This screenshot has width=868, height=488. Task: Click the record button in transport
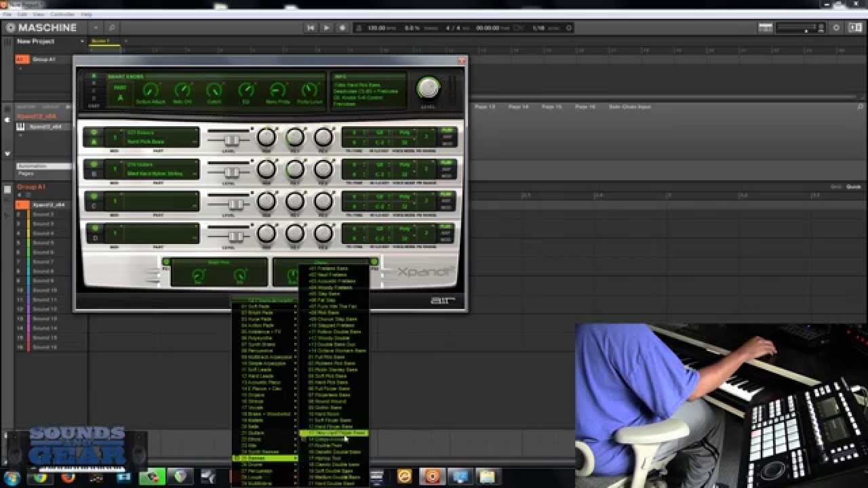coord(342,28)
